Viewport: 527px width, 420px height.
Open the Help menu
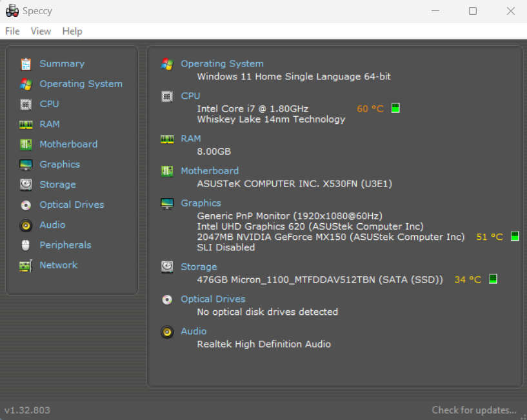72,31
